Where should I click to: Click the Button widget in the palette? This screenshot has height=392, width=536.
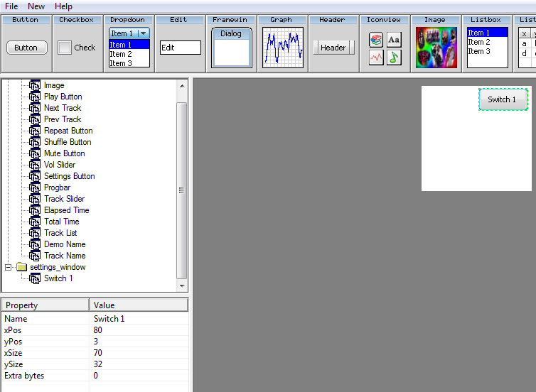click(26, 48)
